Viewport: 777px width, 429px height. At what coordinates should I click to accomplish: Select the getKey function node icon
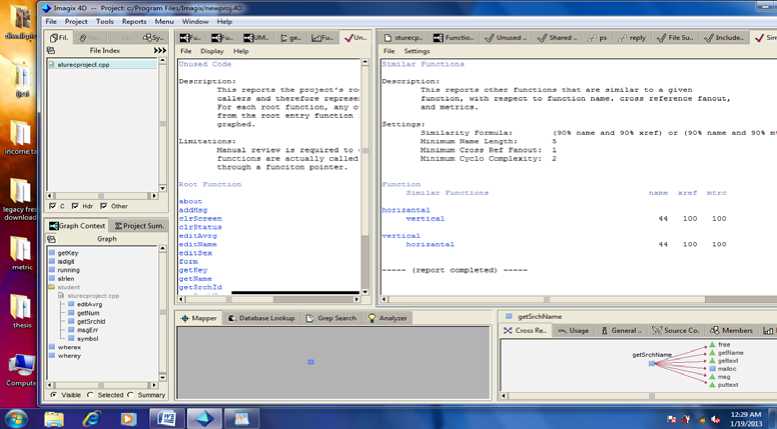pyautogui.click(x=52, y=254)
